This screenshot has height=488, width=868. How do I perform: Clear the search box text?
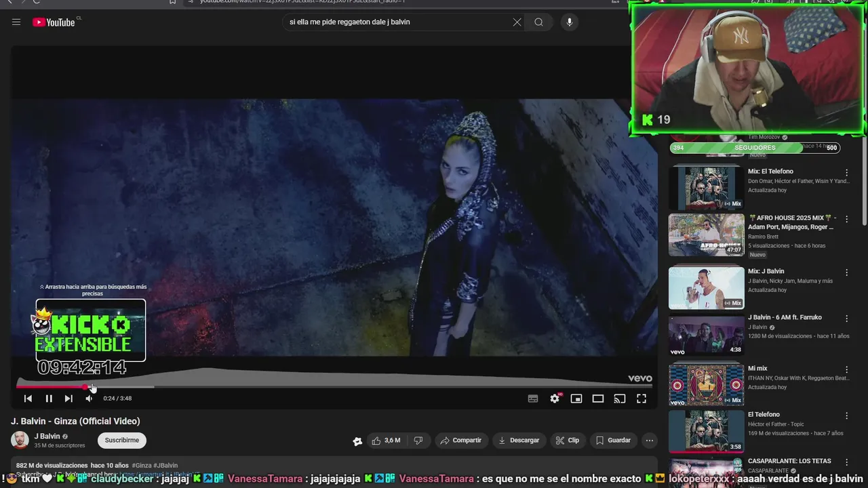pyautogui.click(x=517, y=22)
